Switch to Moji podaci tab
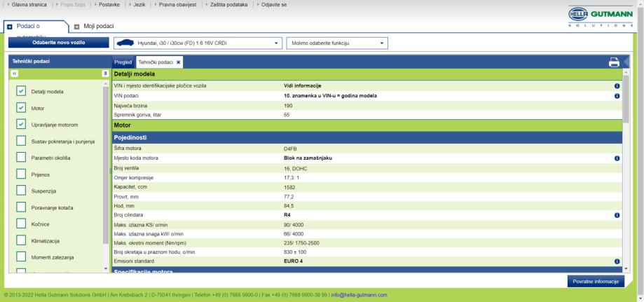 click(x=99, y=27)
